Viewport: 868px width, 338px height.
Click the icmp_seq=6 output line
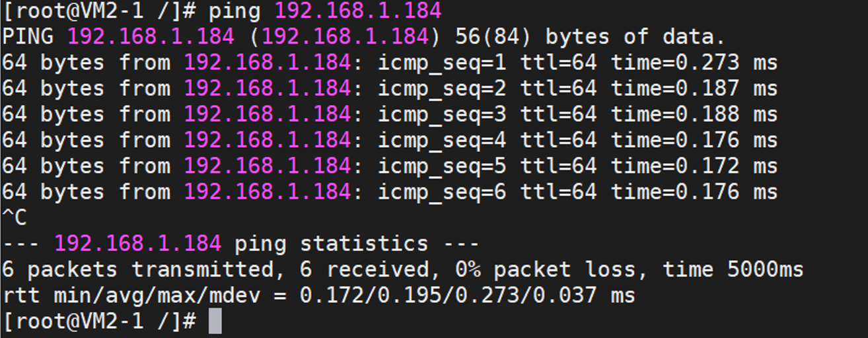390,192
